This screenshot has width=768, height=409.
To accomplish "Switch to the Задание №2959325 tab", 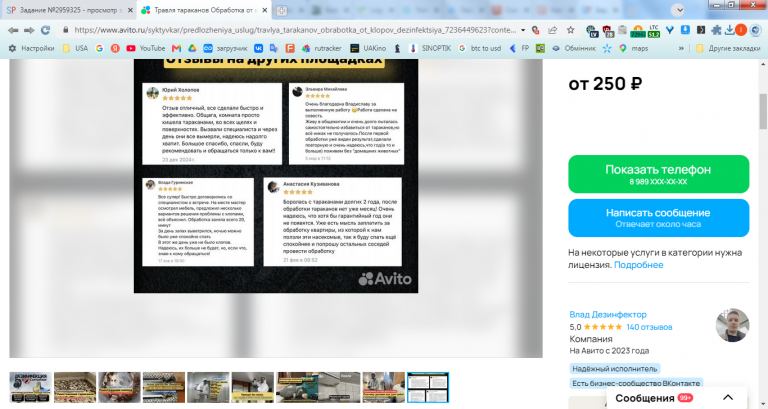I will tap(71, 10).
